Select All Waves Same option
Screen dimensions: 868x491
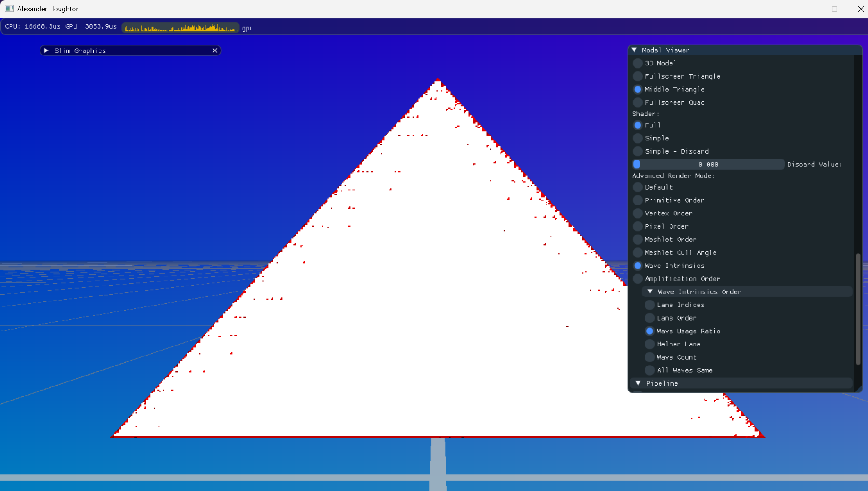tap(650, 371)
